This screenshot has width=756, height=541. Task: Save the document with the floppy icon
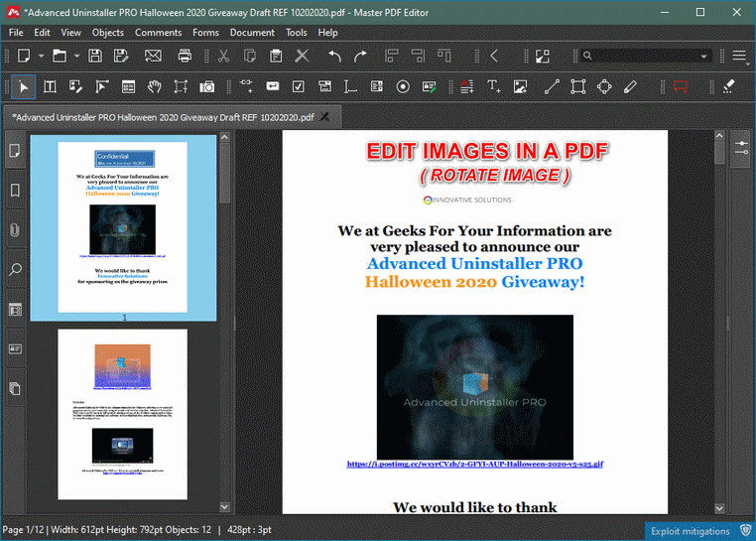[x=95, y=56]
